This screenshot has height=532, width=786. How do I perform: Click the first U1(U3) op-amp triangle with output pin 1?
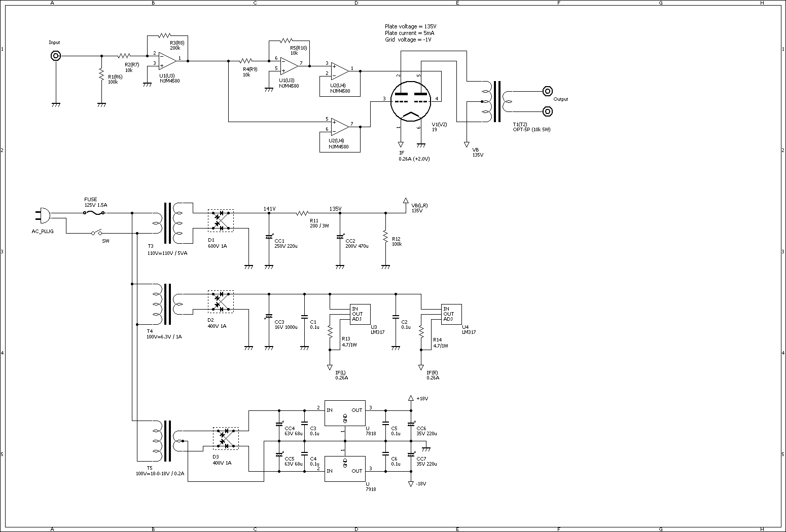click(167, 61)
